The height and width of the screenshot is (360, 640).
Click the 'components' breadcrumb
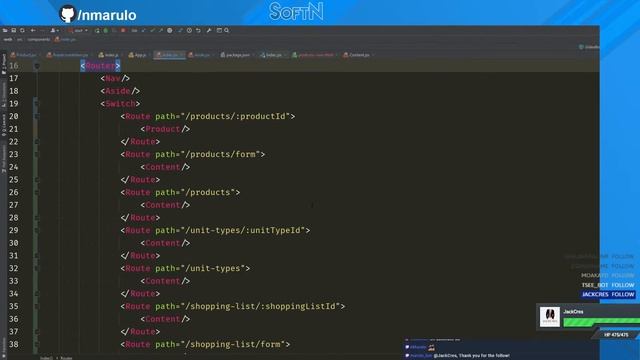39,40
